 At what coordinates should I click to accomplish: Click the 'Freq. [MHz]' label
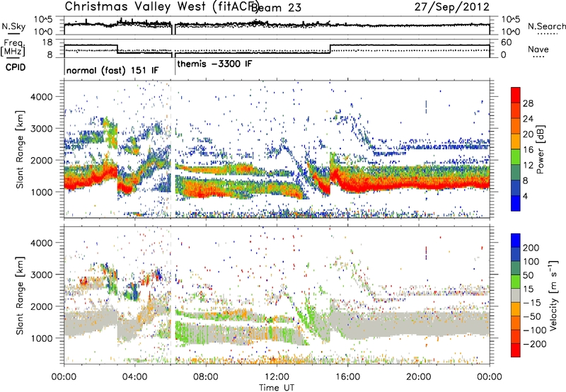click(x=13, y=47)
